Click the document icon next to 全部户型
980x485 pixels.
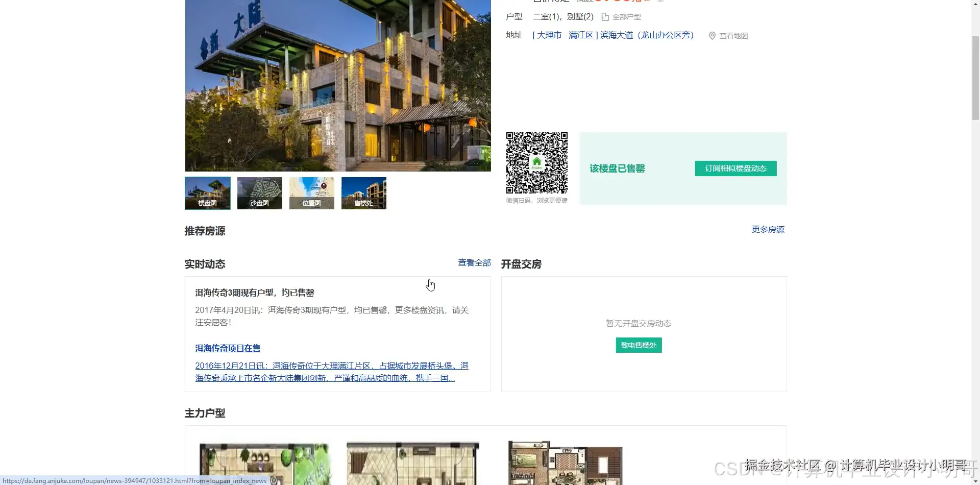tap(604, 16)
